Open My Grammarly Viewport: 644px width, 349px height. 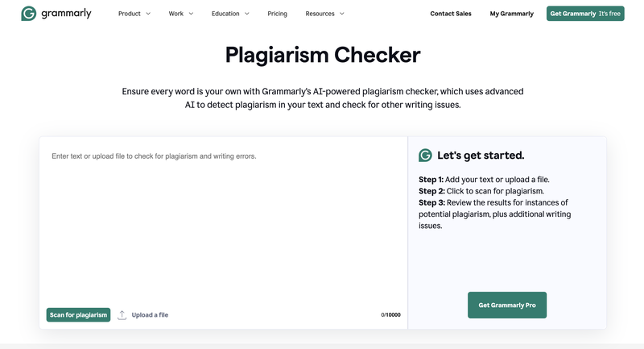[x=511, y=14]
